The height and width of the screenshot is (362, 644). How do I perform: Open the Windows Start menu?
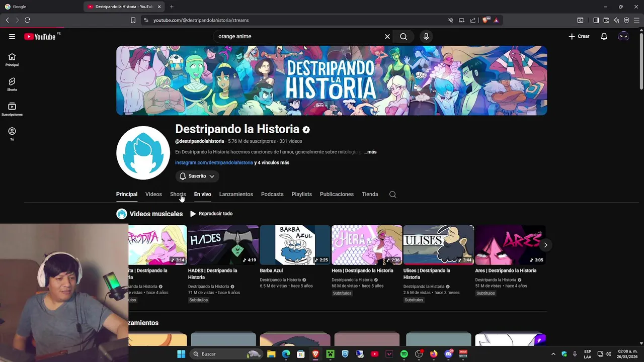[x=181, y=354]
